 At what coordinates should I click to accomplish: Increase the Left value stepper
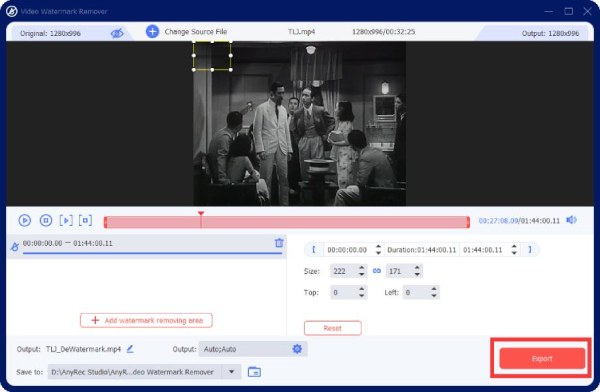point(434,289)
